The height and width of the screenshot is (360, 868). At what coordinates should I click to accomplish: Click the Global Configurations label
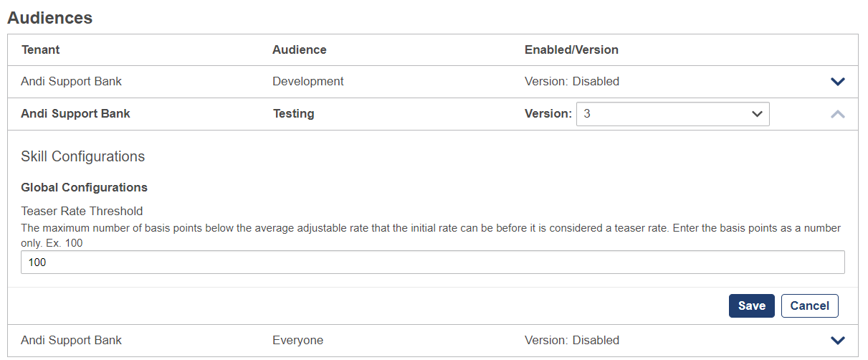click(x=85, y=188)
